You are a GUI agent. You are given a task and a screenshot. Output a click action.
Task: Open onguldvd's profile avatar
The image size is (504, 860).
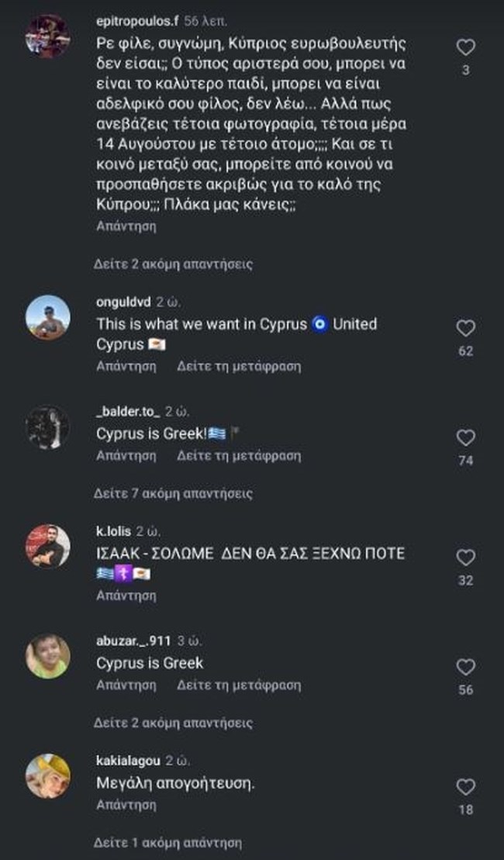pos(48,318)
